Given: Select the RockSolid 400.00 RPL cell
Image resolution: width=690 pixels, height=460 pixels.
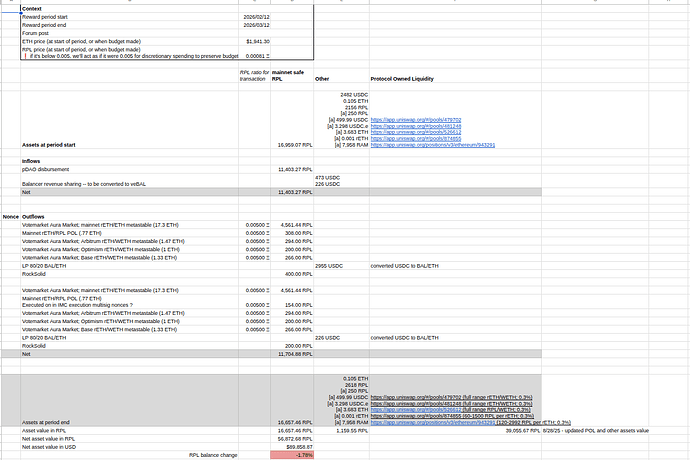Looking at the screenshot, I should click(292, 274).
